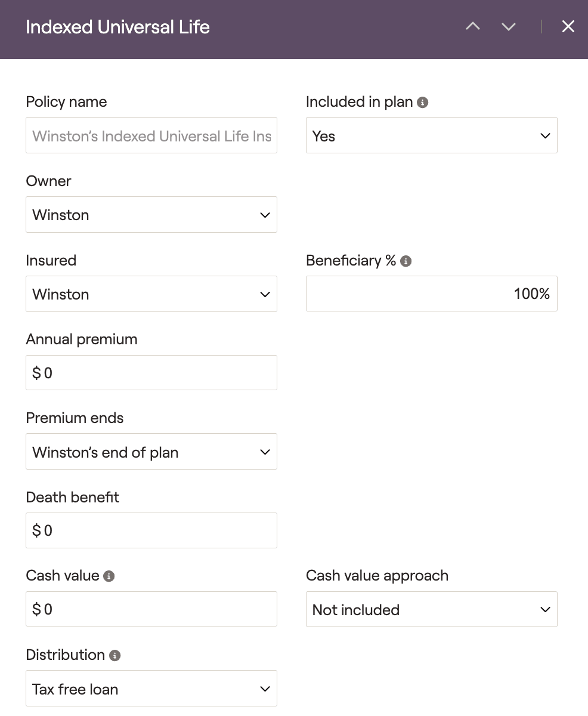
Task: Click info icon beside Beneficiary %
Action: pos(406,261)
